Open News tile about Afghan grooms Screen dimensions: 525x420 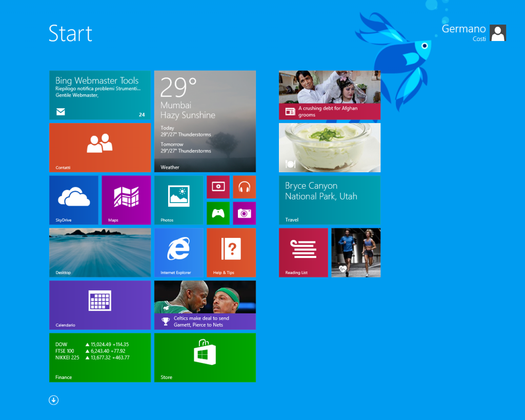pyautogui.click(x=330, y=95)
